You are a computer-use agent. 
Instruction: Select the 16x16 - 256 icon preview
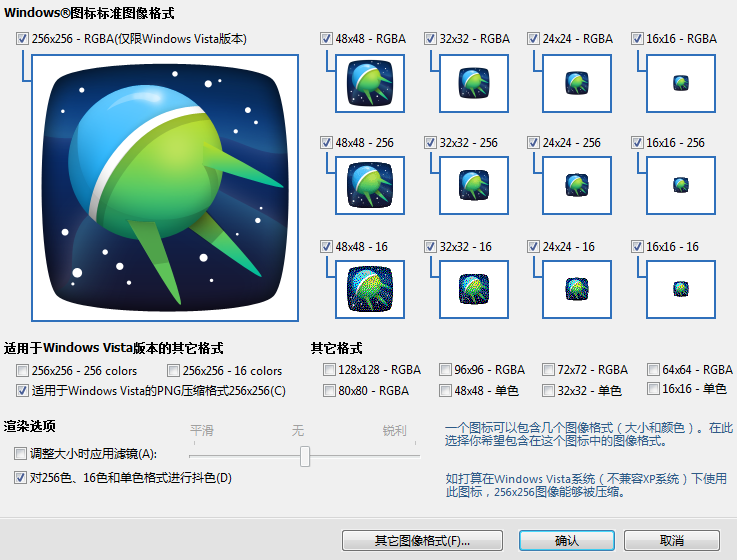(681, 186)
